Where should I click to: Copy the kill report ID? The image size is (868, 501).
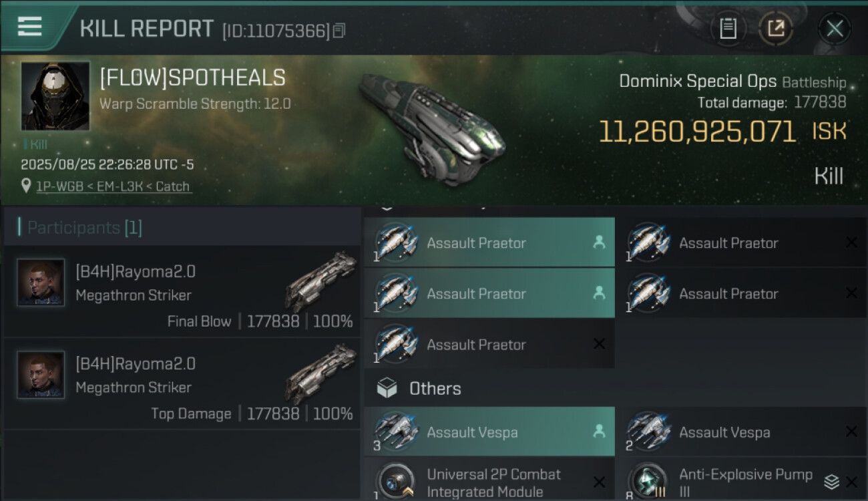pyautogui.click(x=339, y=31)
